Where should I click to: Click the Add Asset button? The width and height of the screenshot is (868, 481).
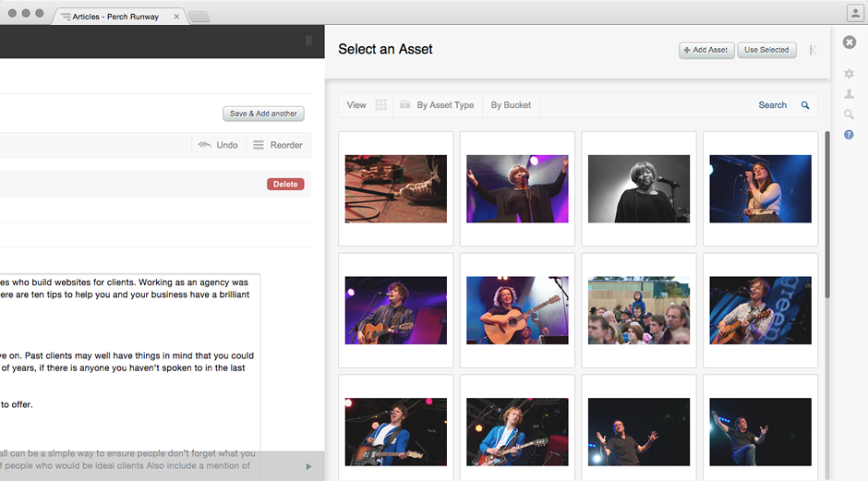pyautogui.click(x=706, y=50)
